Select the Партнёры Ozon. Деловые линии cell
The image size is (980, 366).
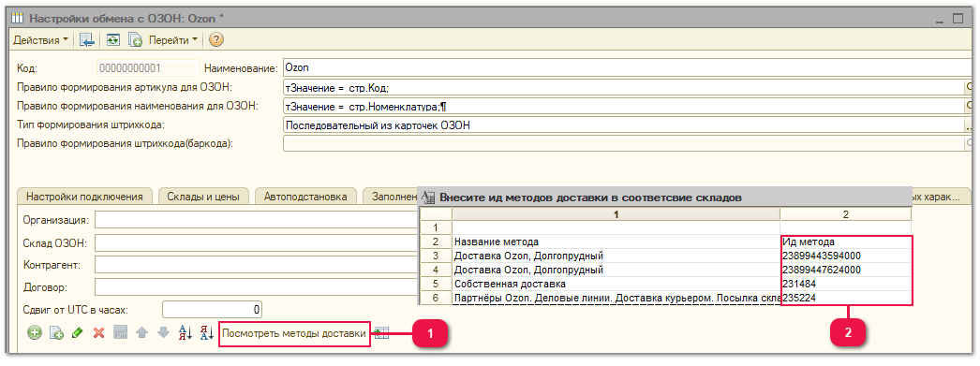click(x=616, y=298)
